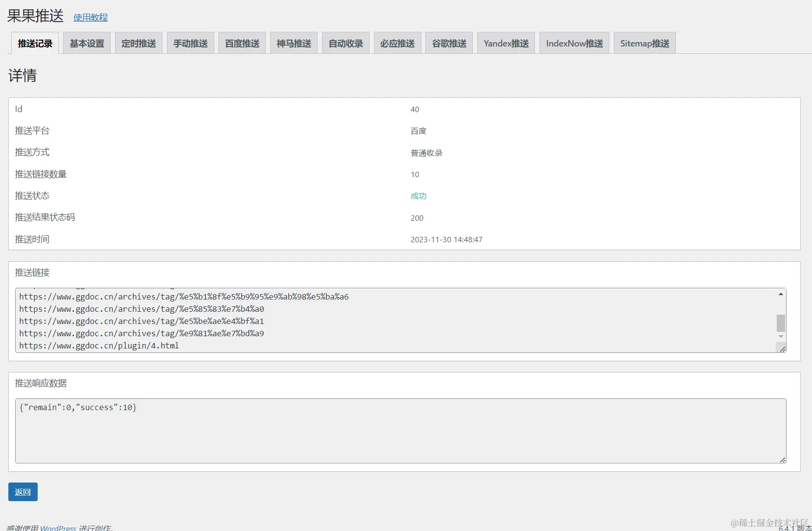Click the URL ending in %e5%ba%a6
Image resolution: width=812 pixels, height=531 pixels.
point(184,297)
